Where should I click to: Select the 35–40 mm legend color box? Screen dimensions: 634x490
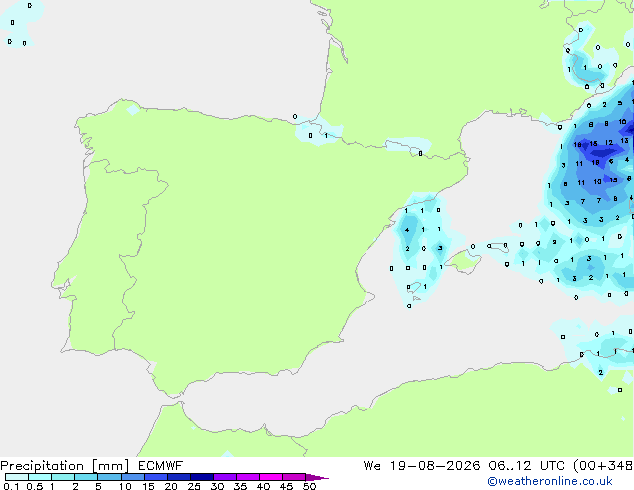[247, 477]
